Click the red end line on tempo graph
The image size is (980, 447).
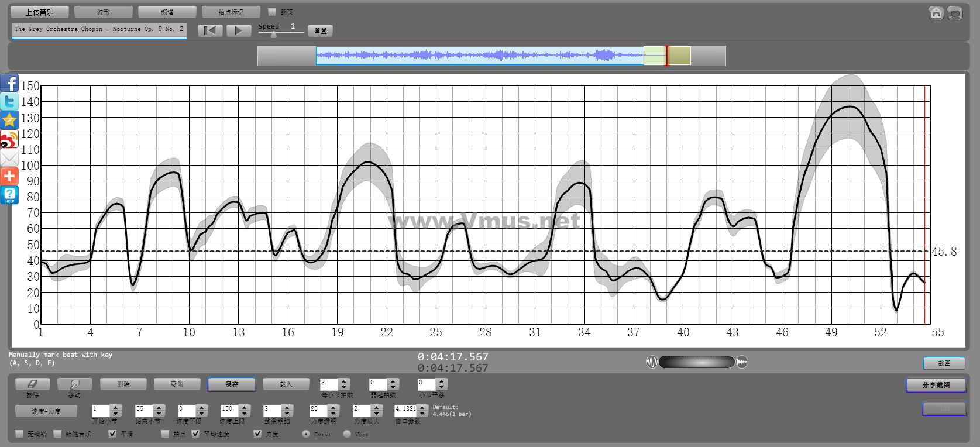[x=924, y=205]
